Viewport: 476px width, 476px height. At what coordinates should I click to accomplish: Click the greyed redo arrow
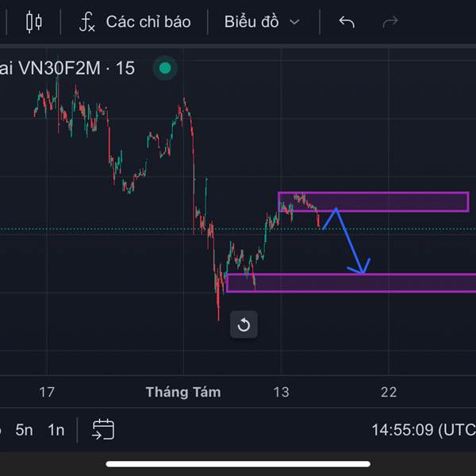[390, 22]
